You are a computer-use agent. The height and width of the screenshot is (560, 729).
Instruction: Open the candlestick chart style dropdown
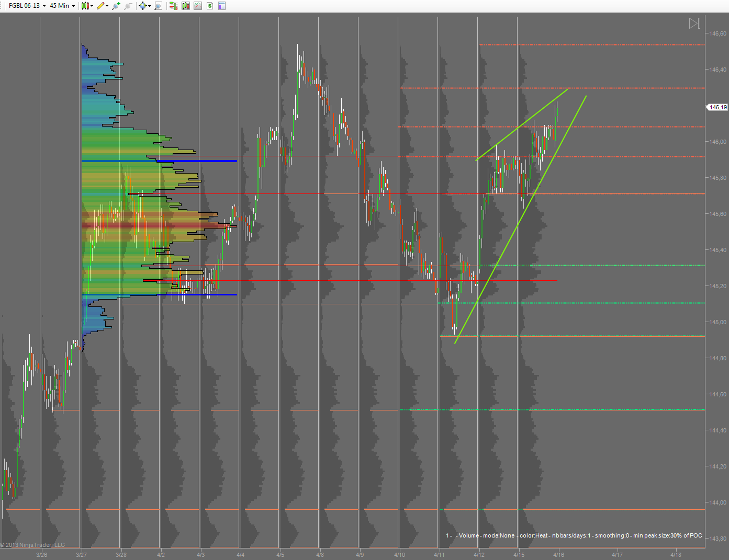(87, 6)
